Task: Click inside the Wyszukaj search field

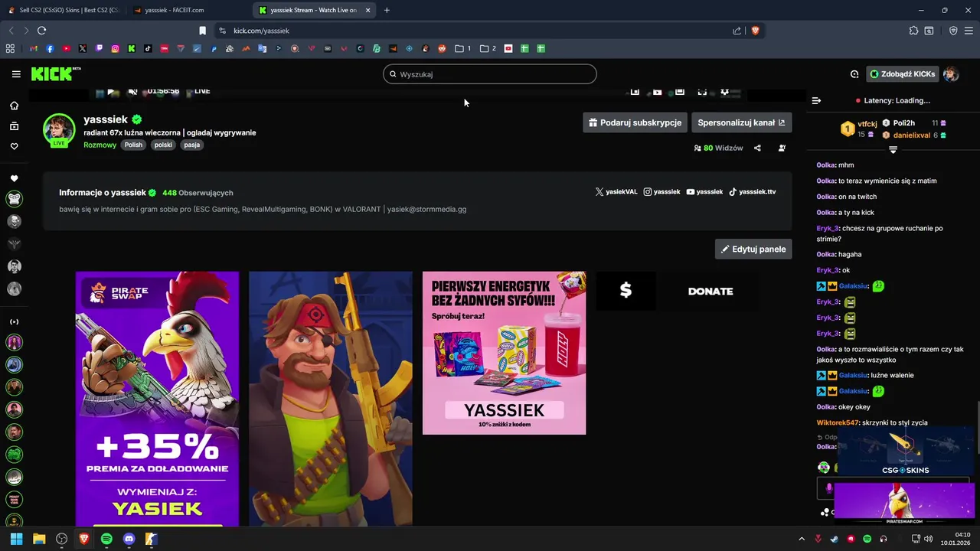Action: coord(490,74)
